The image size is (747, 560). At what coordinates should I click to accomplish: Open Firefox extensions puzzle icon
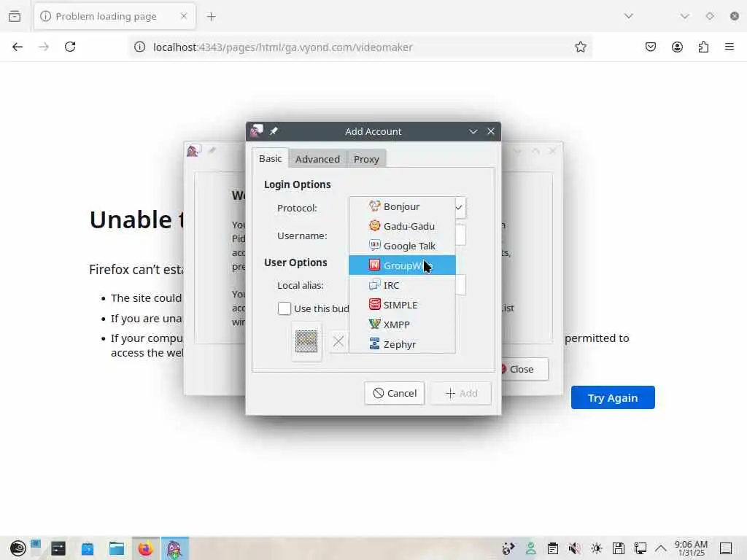coord(704,47)
